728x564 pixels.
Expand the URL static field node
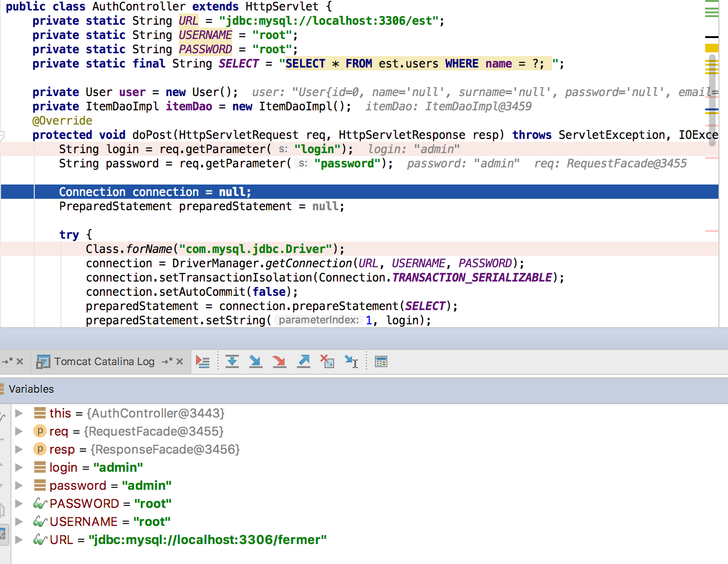click(x=19, y=540)
